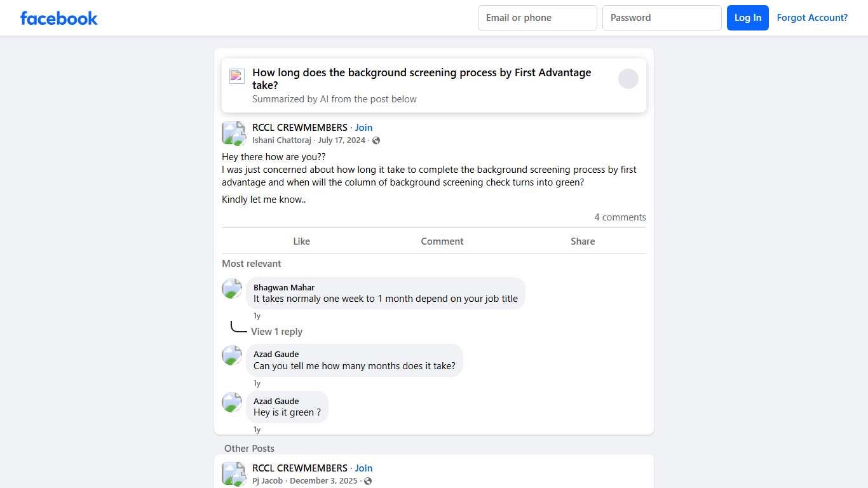Screen dimensions: 868x488
Task: Click the public globe icon beside July 17, 2024
Action: pos(376,140)
